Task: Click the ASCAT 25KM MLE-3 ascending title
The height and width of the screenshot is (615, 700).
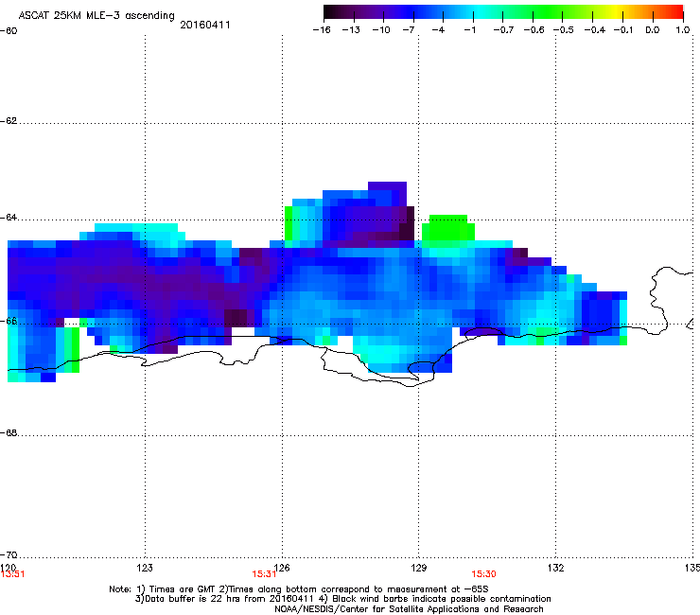Action: (96, 16)
